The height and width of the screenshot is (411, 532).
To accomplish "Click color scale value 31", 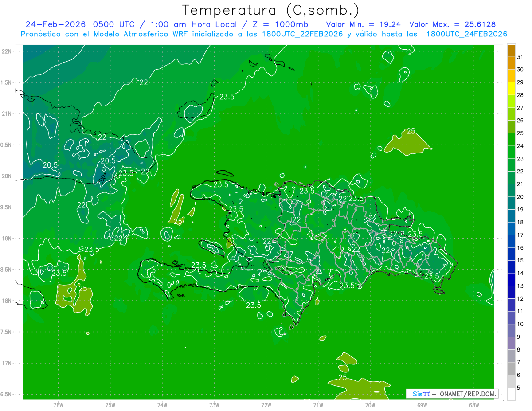I will pos(520,57).
